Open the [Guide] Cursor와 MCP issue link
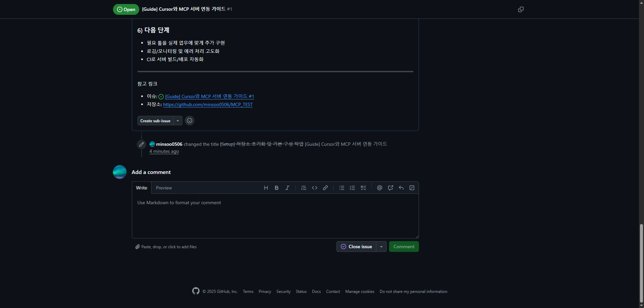This screenshot has width=644, height=308. pos(209,96)
